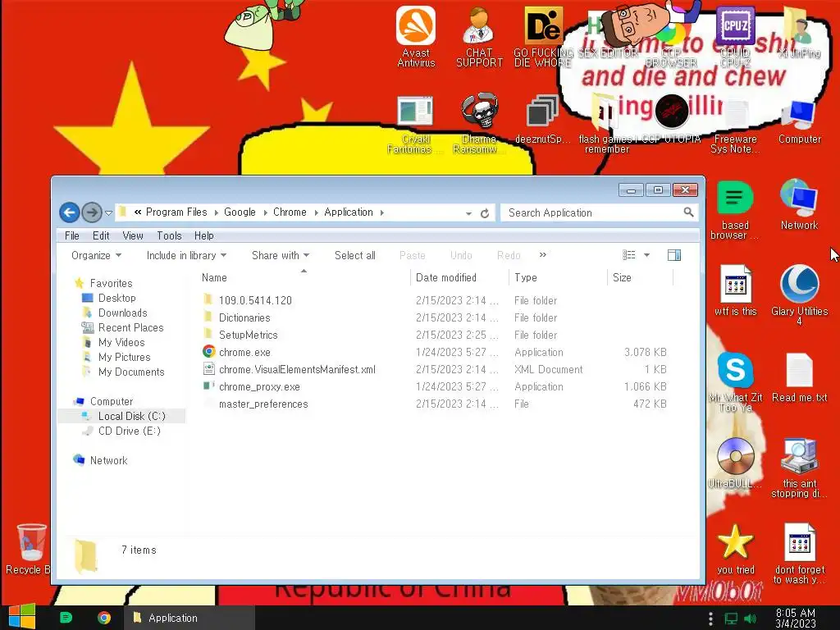
Task: Select Glary Utilities 4 desktop icon
Action: 799,294
